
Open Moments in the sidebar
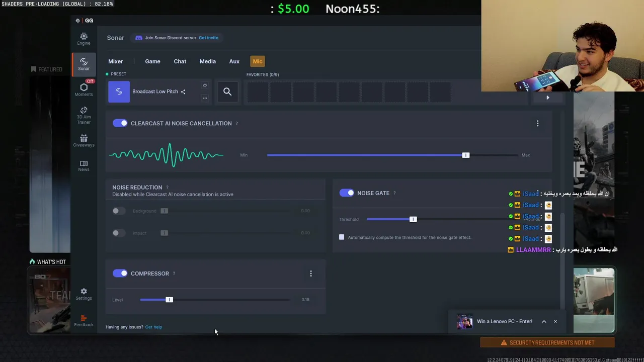(x=84, y=90)
